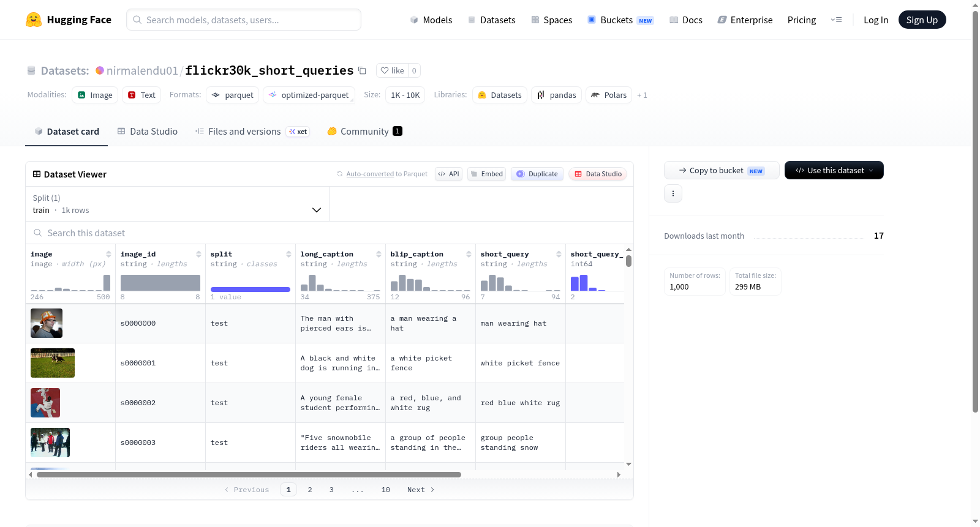
Task: Click Copy to bucket
Action: [722, 170]
